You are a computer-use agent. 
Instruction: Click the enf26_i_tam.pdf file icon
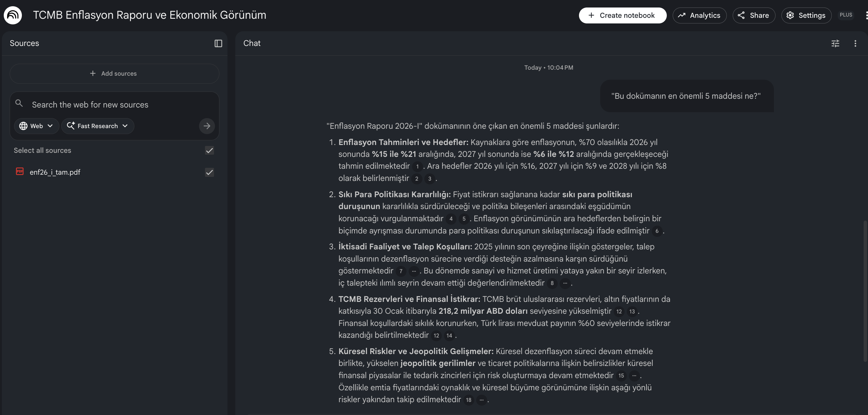pos(20,172)
